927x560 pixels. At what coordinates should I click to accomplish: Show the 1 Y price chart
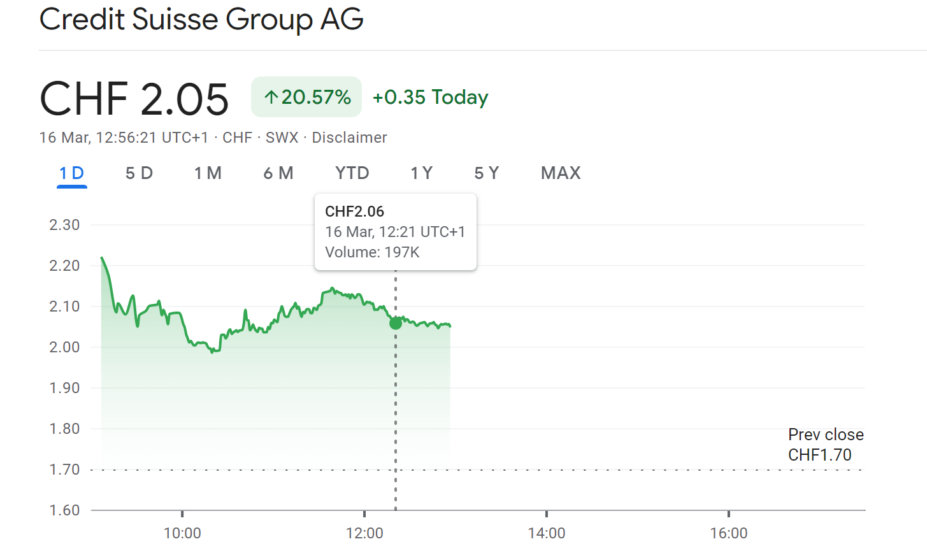coord(422,173)
